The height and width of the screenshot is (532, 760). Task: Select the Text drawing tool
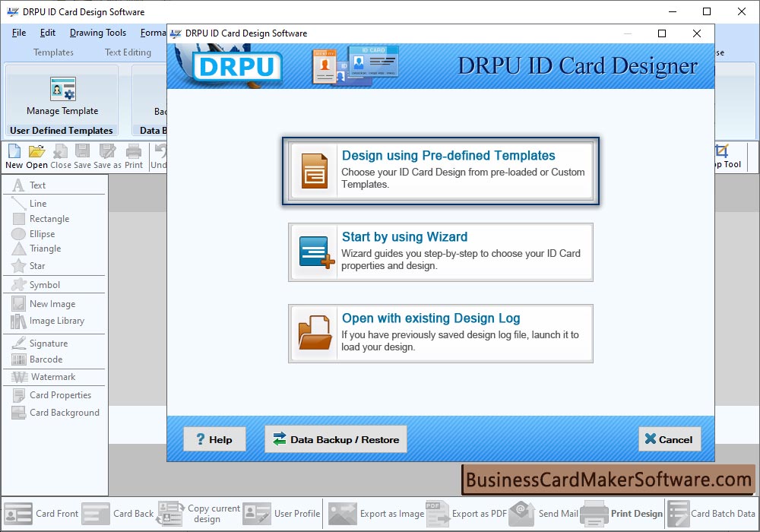tap(29, 185)
